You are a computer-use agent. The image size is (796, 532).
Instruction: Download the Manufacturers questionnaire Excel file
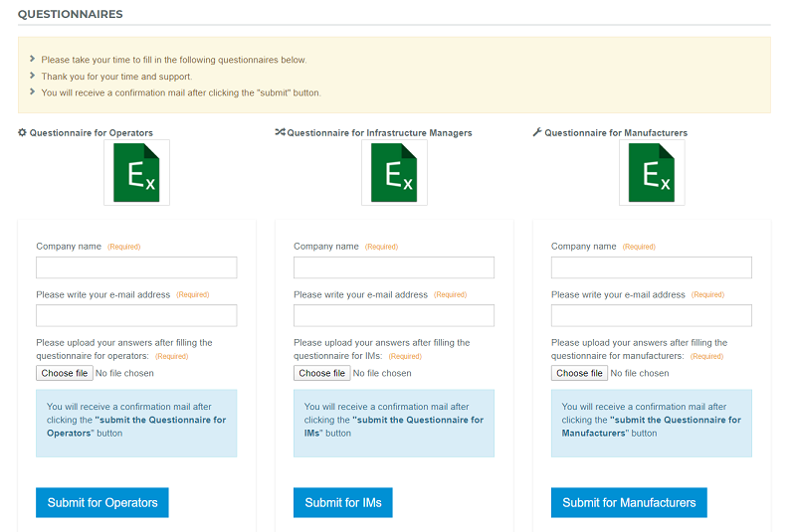pos(652,172)
